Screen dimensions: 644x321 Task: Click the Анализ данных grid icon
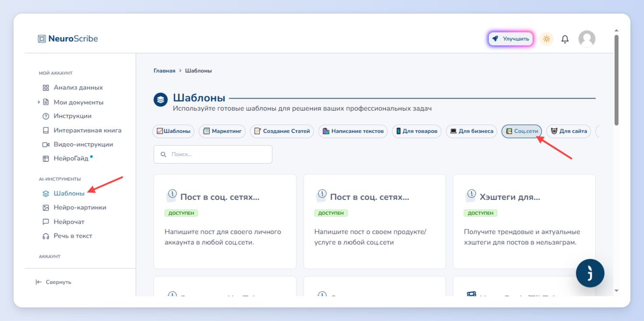(x=46, y=88)
